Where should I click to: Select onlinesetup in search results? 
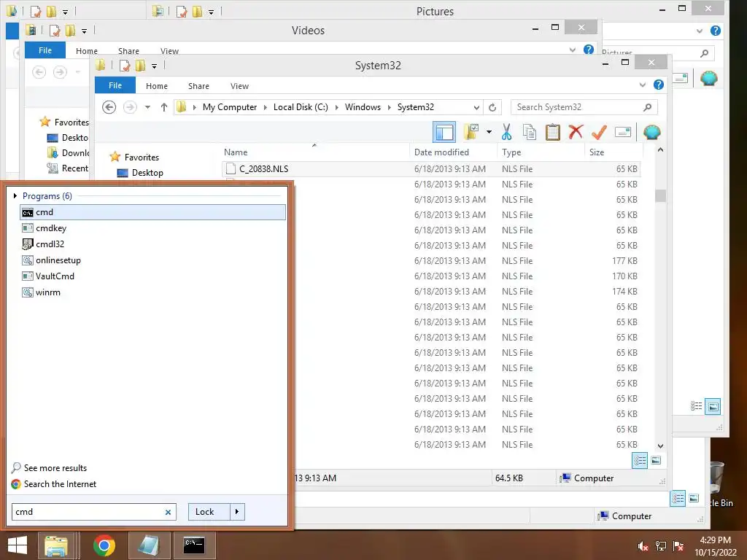click(152, 260)
